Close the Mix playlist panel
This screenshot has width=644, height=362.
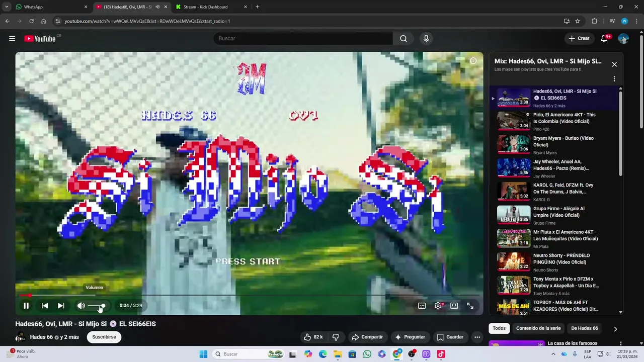(x=614, y=64)
